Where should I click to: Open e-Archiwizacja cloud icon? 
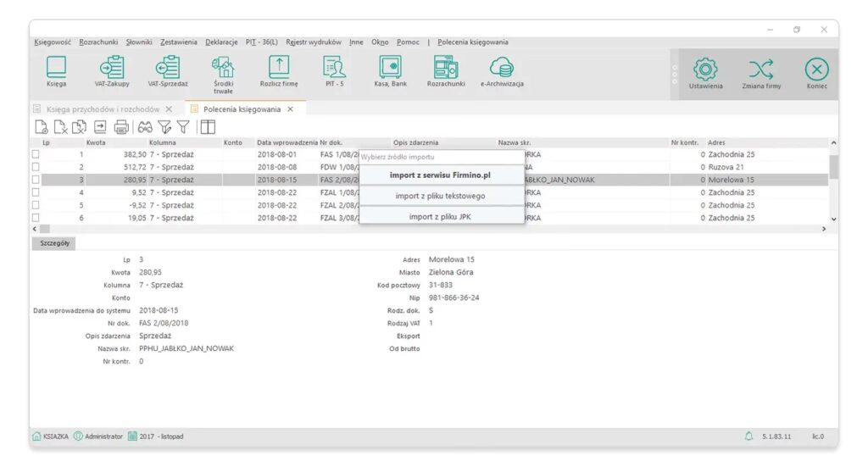[x=502, y=68]
